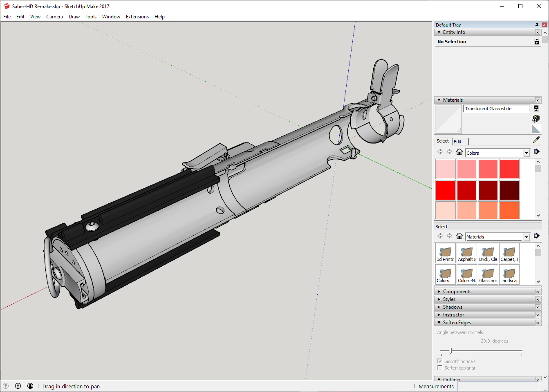Open the 3d Printing materials folder
This screenshot has width=549, height=392.
[x=446, y=253]
